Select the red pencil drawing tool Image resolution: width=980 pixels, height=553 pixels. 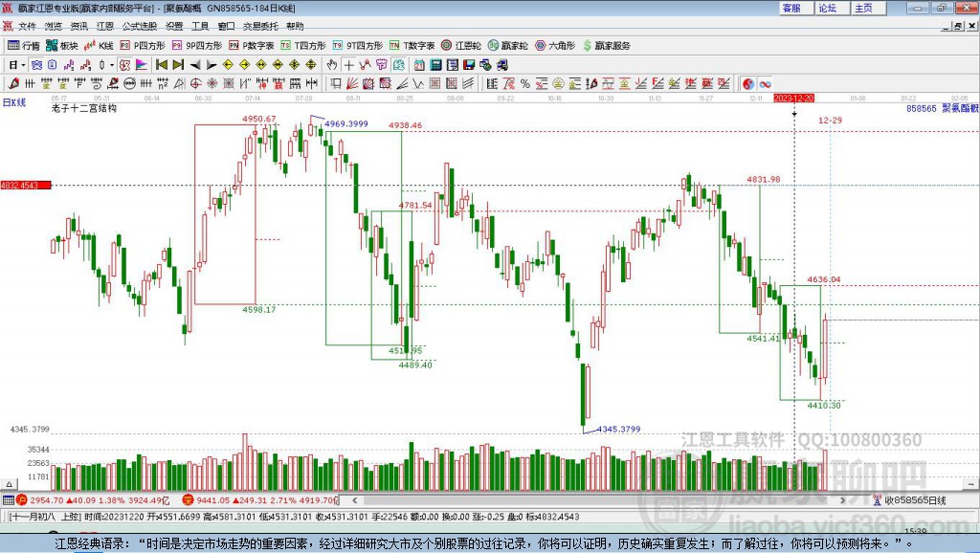click(13, 84)
